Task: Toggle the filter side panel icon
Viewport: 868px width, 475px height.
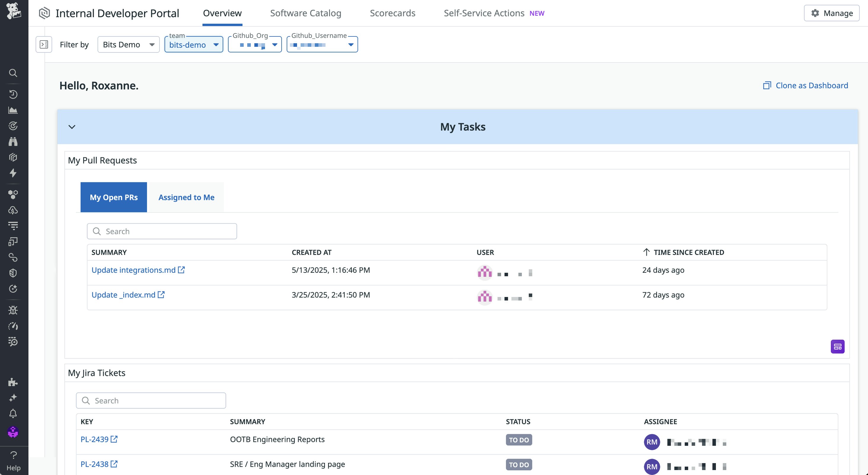Action: [x=44, y=44]
